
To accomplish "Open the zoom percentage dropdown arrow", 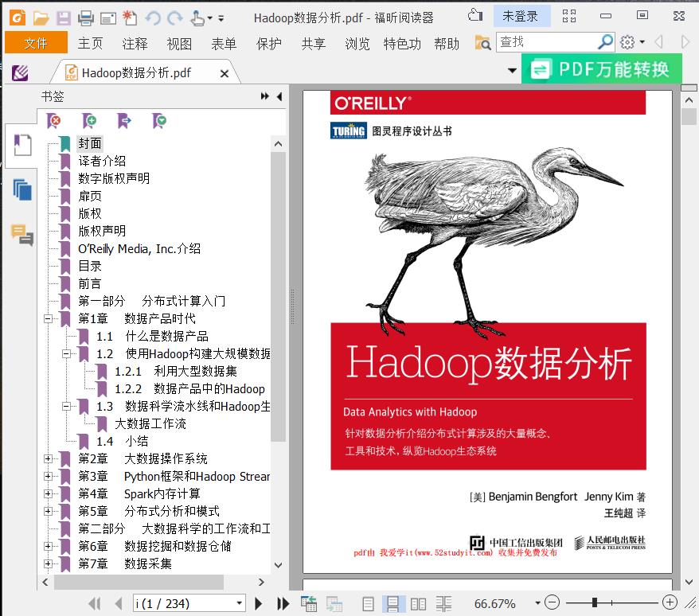I will click(x=537, y=603).
